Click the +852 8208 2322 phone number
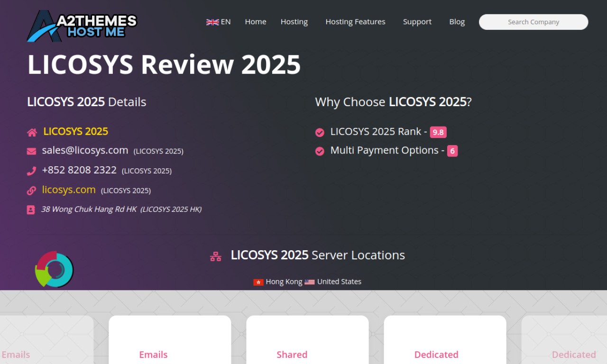The width and height of the screenshot is (607, 364). pos(79,170)
